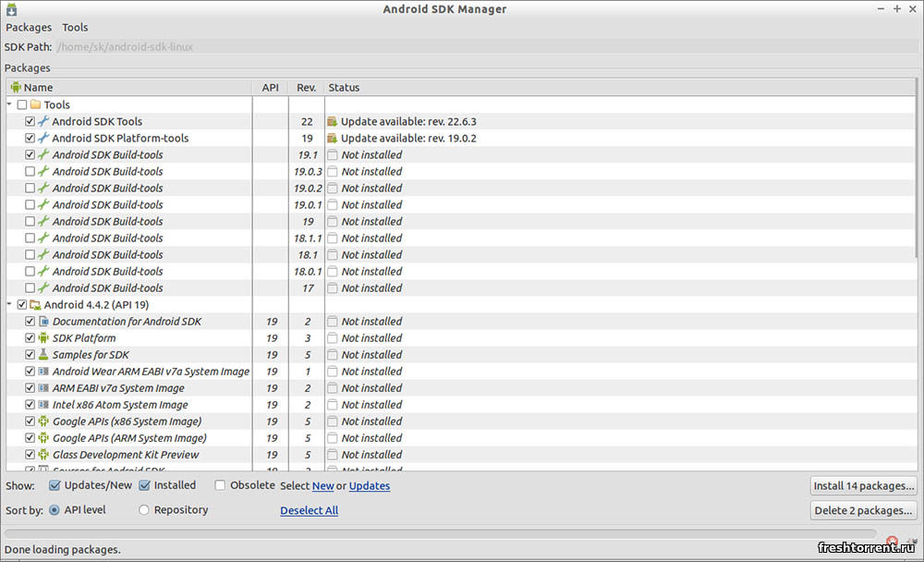The width and height of the screenshot is (924, 562).
Task: Click Install 14 packages button
Action: pyautogui.click(x=863, y=486)
